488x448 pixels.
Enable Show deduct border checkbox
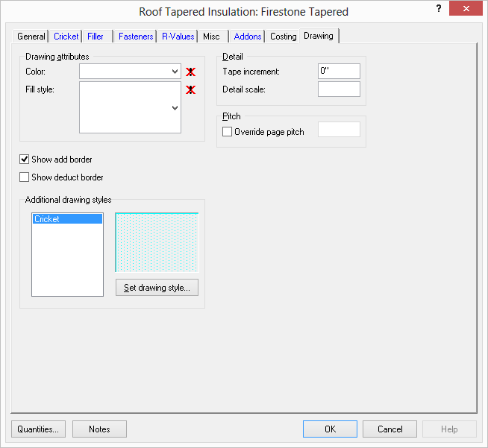(x=25, y=177)
